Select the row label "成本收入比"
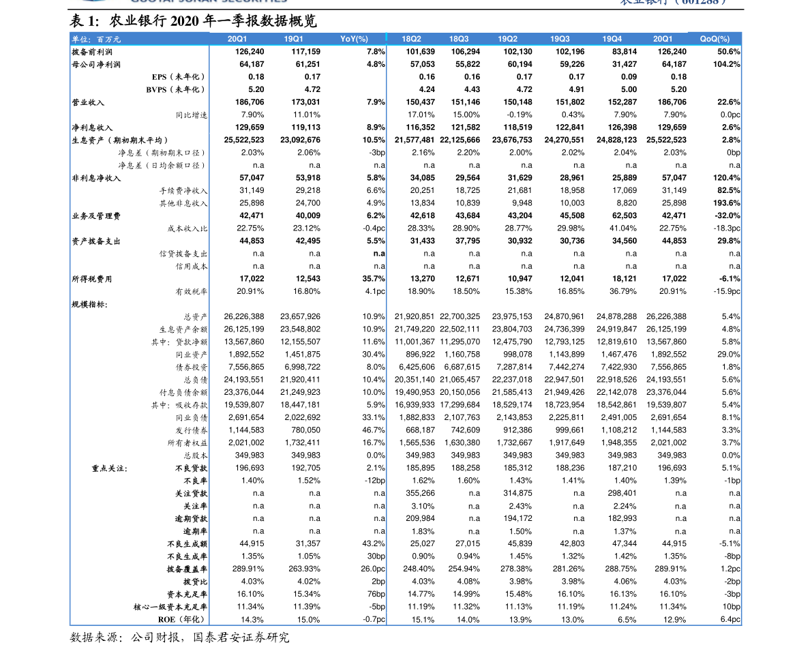This screenshot has width=812, height=658. click(x=187, y=228)
